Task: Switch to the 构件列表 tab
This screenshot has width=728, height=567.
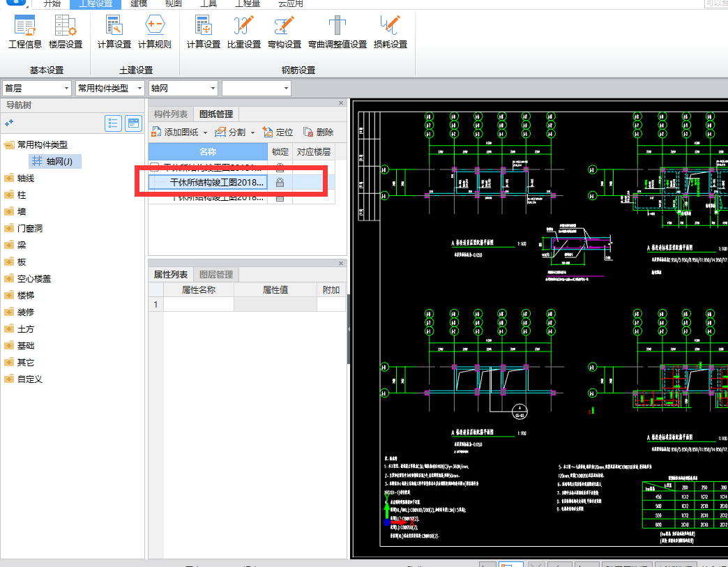Action: (171, 114)
